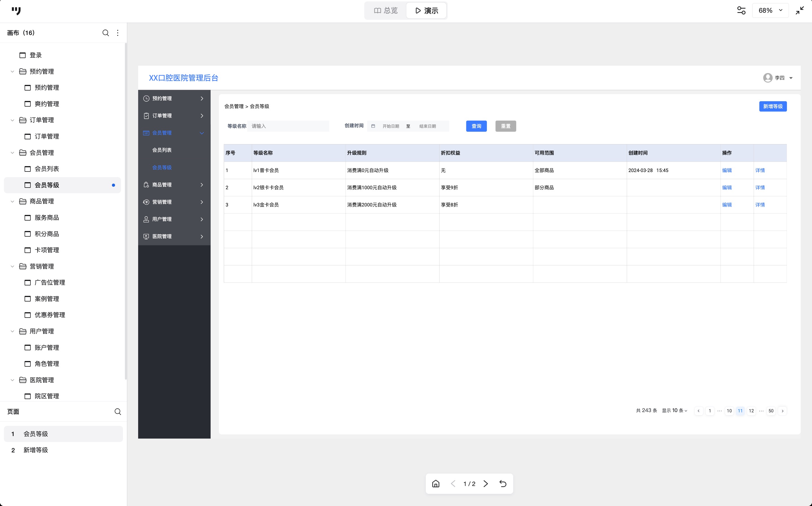Click the app logo at top left

click(x=16, y=11)
